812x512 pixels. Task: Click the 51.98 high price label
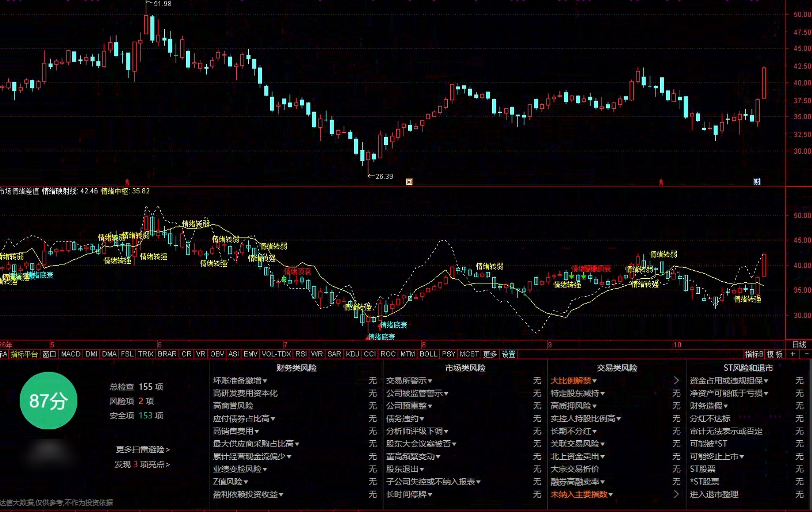[x=162, y=4]
